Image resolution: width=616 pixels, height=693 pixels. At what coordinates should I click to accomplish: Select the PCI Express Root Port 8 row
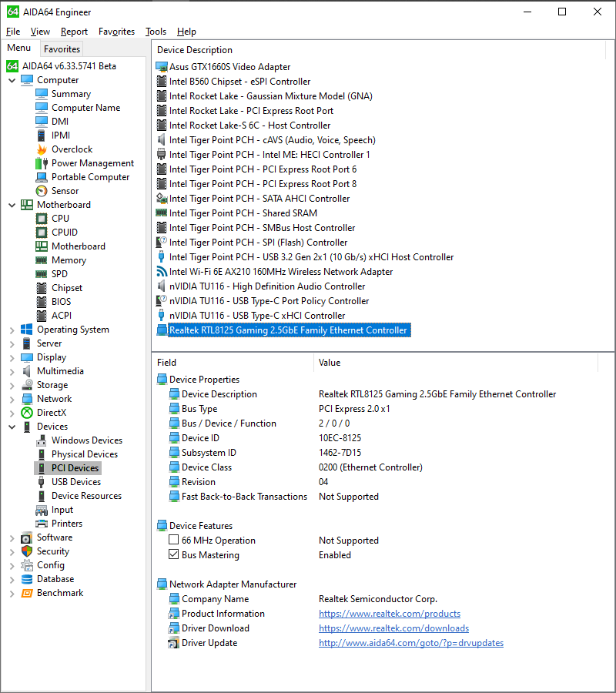coord(263,184)
